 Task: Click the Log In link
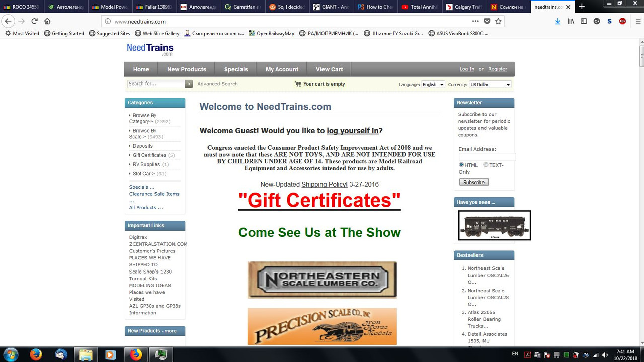click(x=467, y=69)
